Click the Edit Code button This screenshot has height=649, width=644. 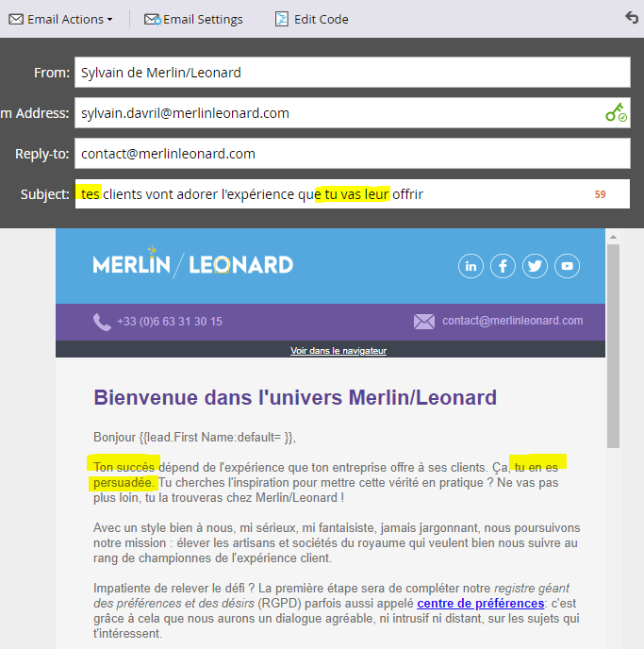(x=312, y=20)
